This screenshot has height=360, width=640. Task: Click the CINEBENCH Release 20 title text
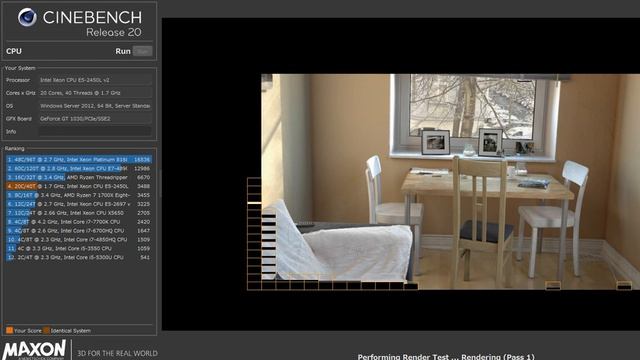click(92, 24)
